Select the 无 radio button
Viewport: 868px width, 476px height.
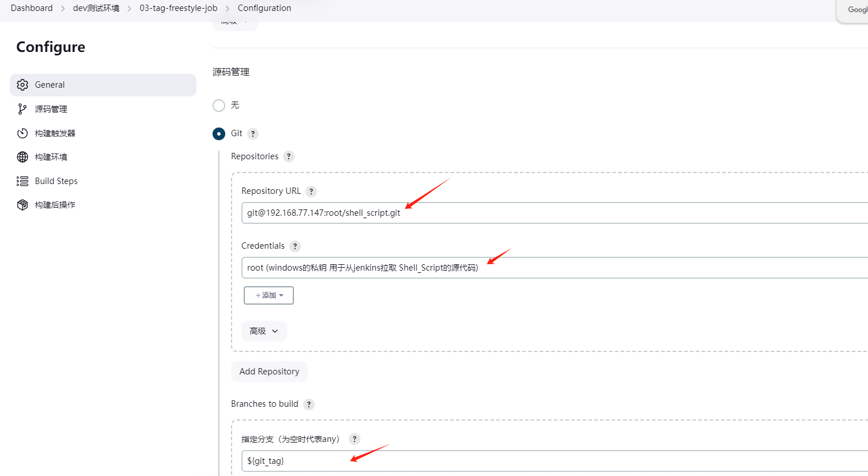pyautogui.click(x=219, y=106)
